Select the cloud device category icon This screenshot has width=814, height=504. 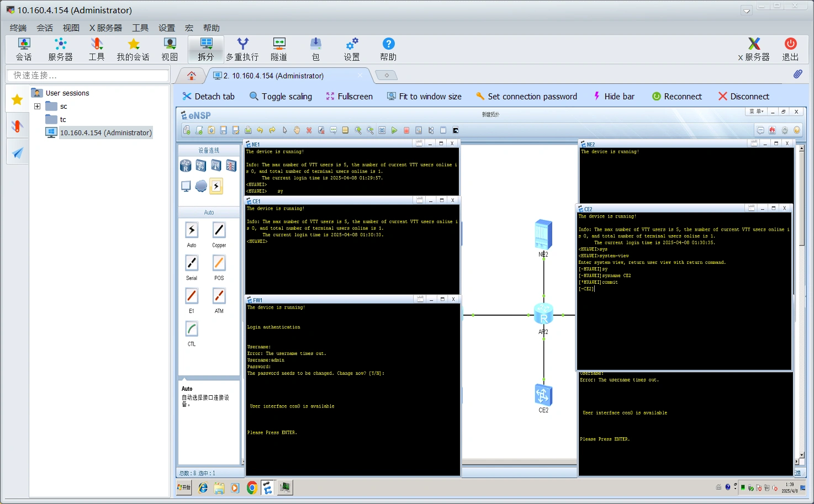click(x=201, y=186)
